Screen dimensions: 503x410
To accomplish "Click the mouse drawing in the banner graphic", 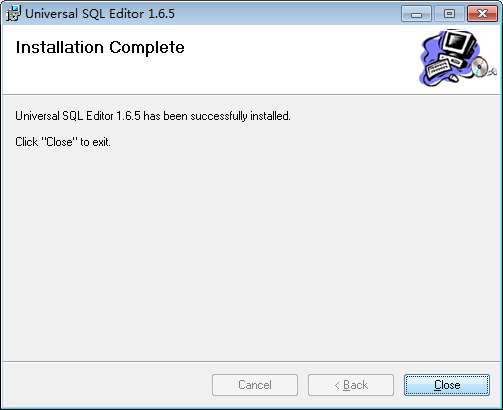I will 453,78.
